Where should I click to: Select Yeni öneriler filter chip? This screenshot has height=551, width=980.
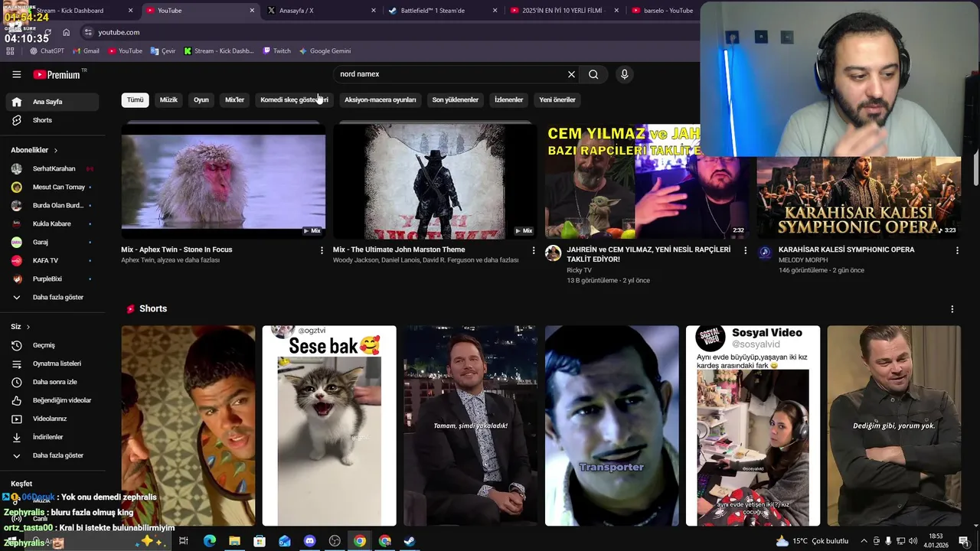coord(557,99)
